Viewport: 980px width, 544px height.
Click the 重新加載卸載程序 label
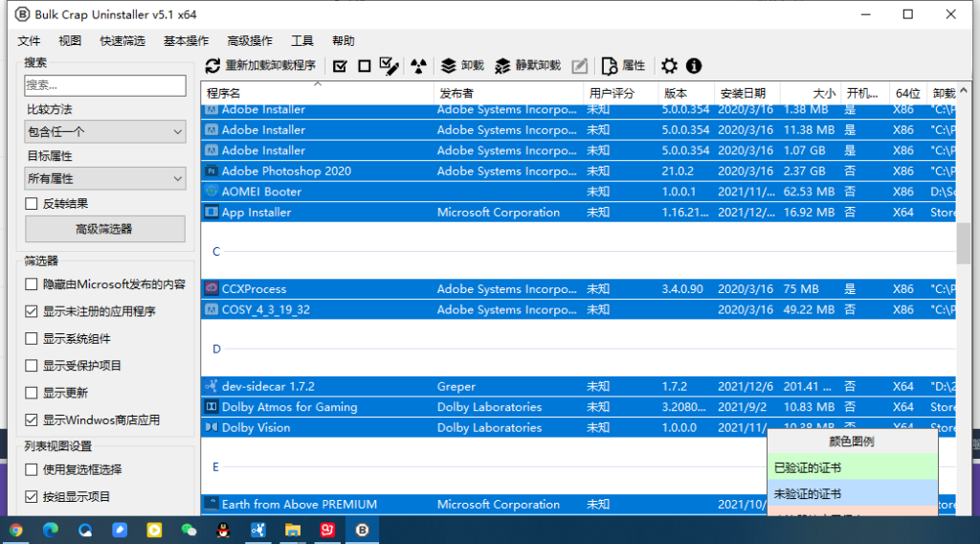(x=270, y=66)
